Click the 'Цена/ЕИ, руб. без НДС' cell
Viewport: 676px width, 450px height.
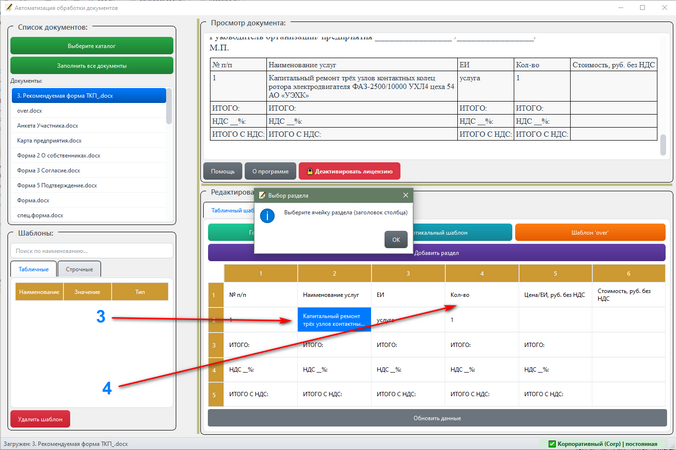click(556, 295)
